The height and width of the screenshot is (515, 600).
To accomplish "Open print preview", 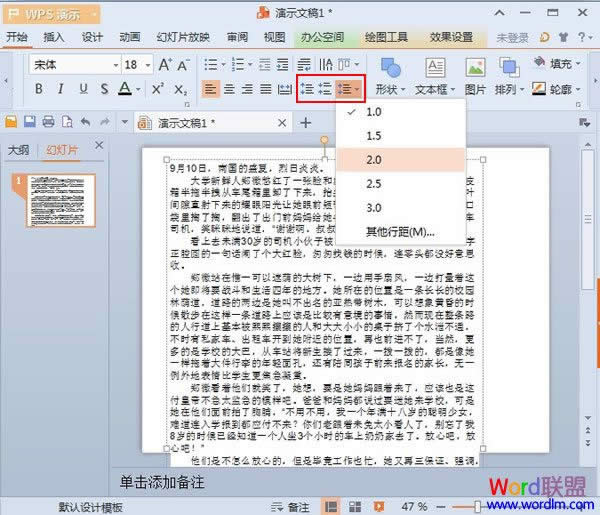I will 67,122.
